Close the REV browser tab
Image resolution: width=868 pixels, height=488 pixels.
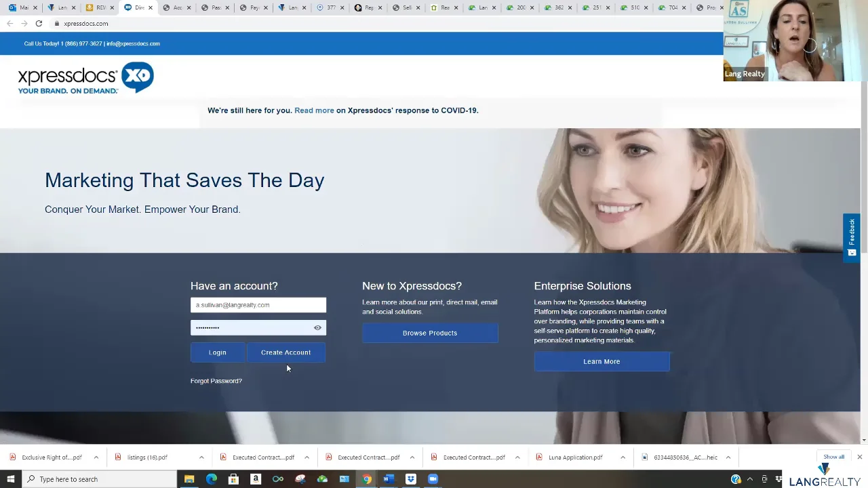tap(112, 7)
